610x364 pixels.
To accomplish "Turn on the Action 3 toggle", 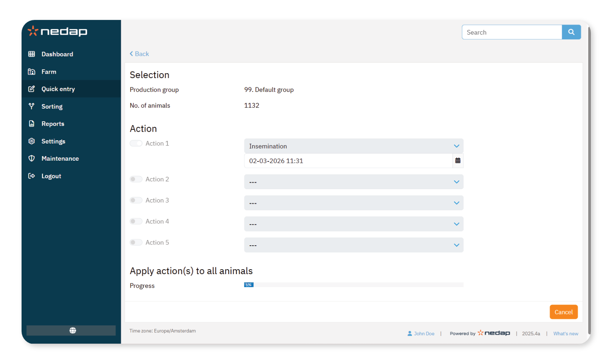I will tap(136, 200).
